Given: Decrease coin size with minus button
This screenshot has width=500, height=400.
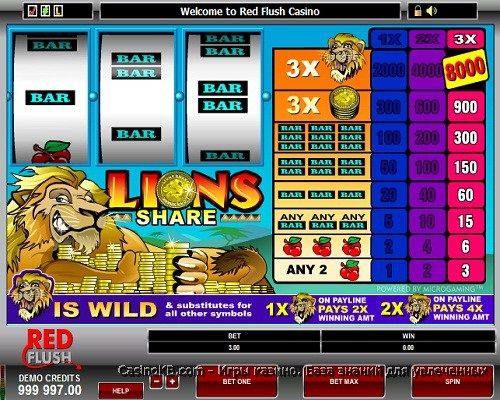Looking at the screenshot, I should point(156,382).
